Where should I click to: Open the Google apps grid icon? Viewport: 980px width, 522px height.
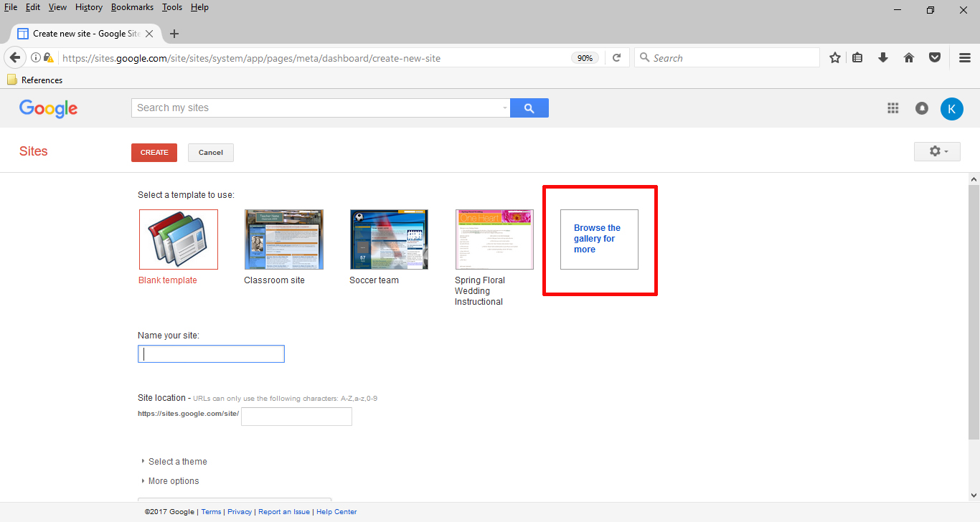pyautogui.click(x=893, y=108)
